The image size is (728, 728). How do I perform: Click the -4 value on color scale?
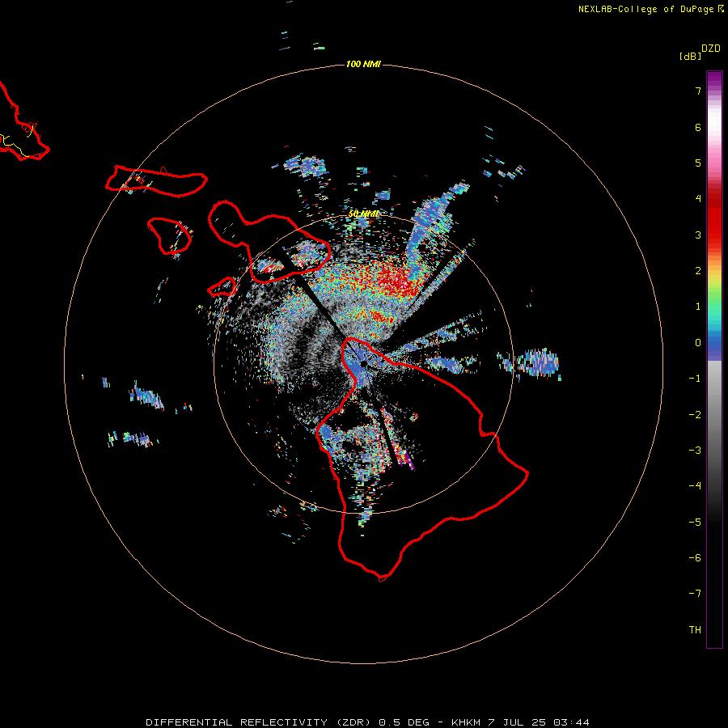point(695,486)
